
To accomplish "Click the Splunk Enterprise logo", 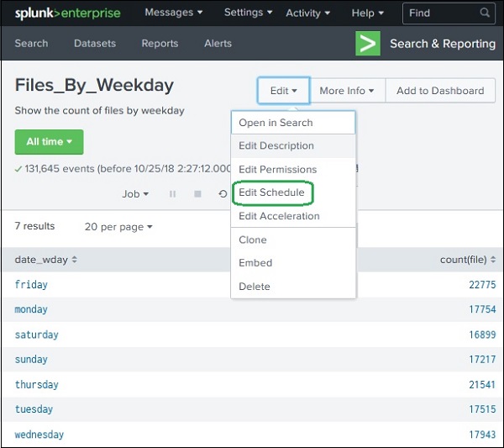I will point(67,13).
